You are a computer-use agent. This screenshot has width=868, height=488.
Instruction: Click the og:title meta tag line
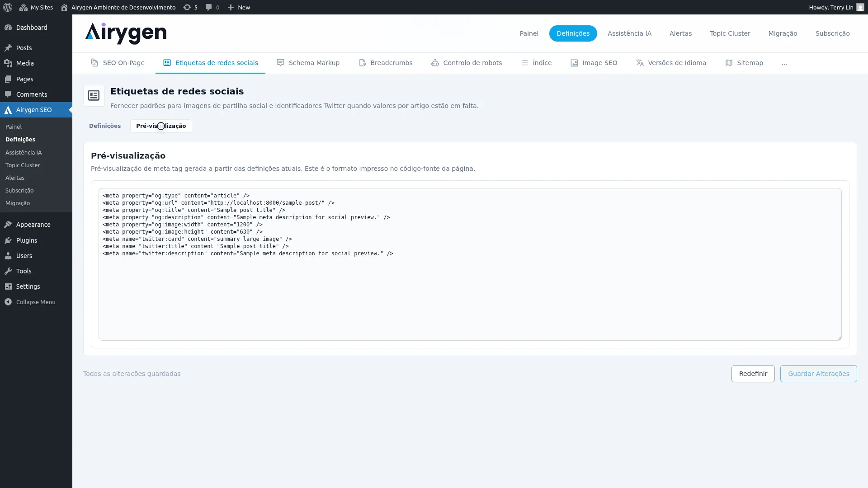click(x=194, y=210)
